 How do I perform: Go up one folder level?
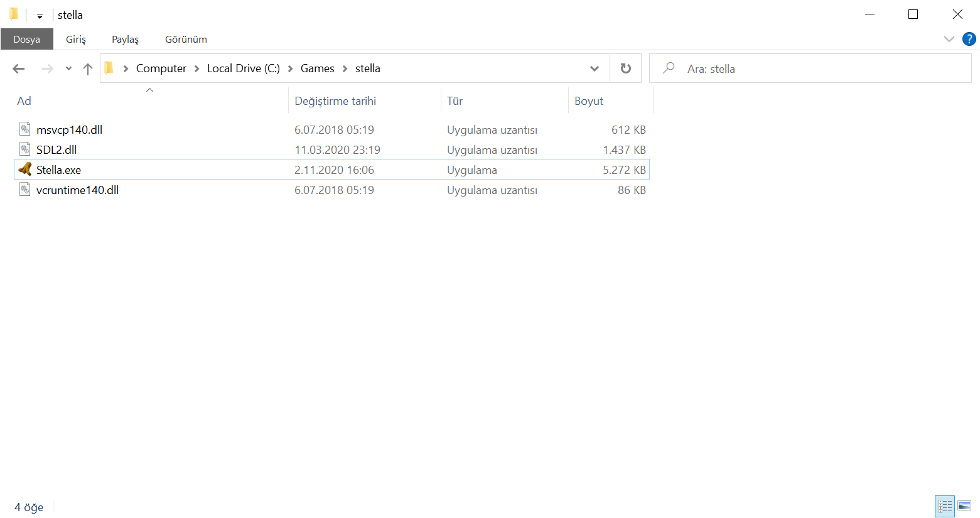(88, 68)
